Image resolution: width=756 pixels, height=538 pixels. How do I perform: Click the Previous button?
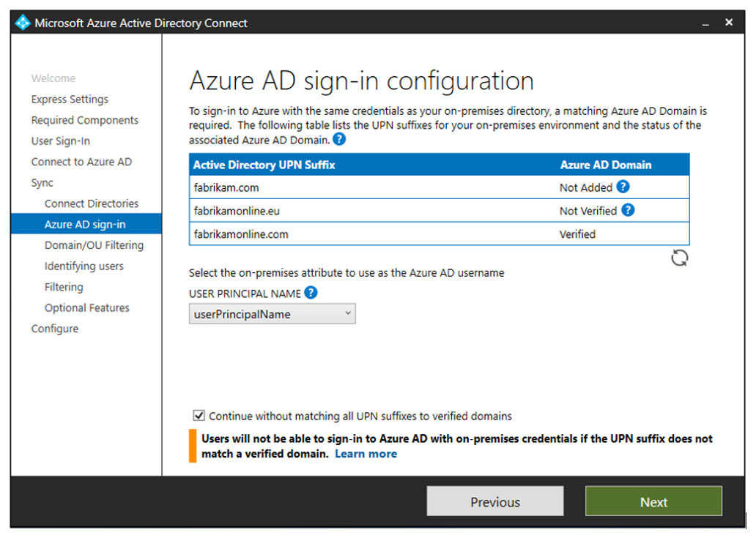click(x=495, y=501)
